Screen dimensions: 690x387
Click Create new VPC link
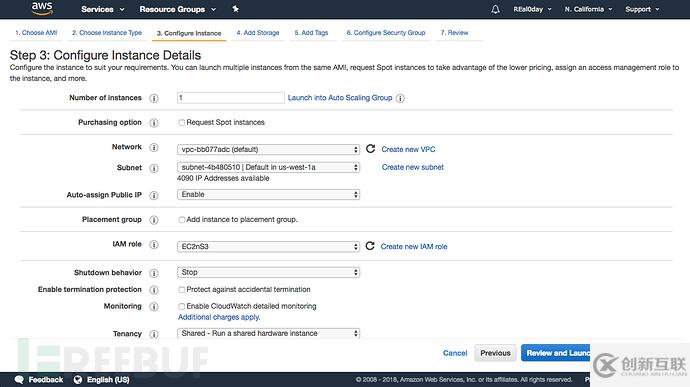click(x=408, y=150)
